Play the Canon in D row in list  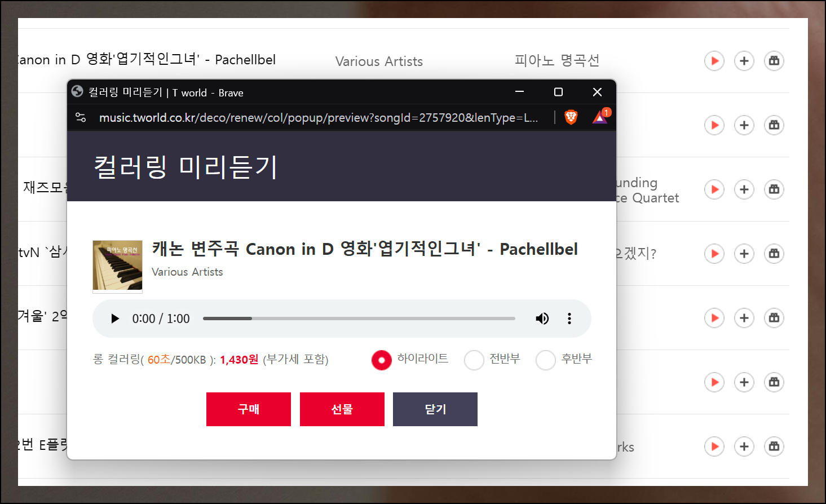tap(714, 60)
